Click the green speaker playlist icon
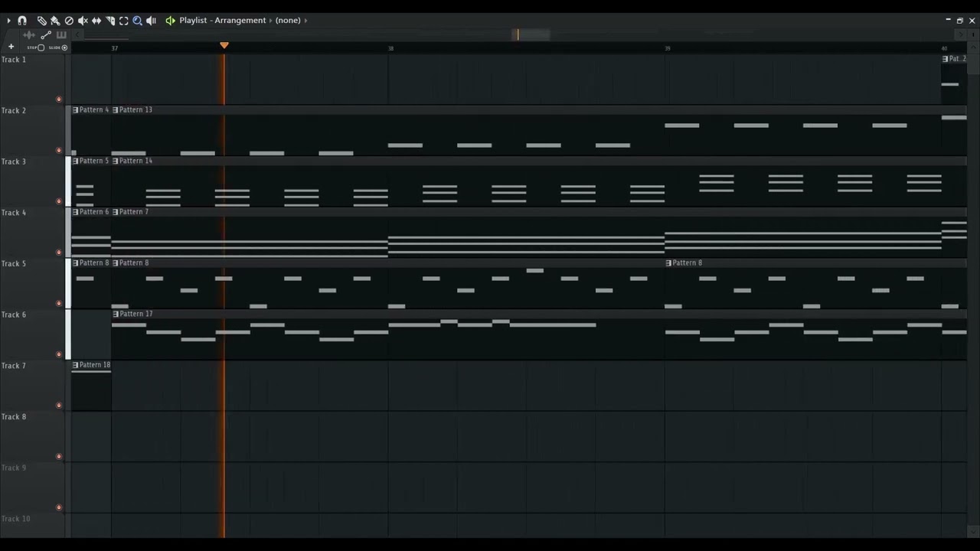The height and width of the screenshot is (551, 980). [170, 21]
